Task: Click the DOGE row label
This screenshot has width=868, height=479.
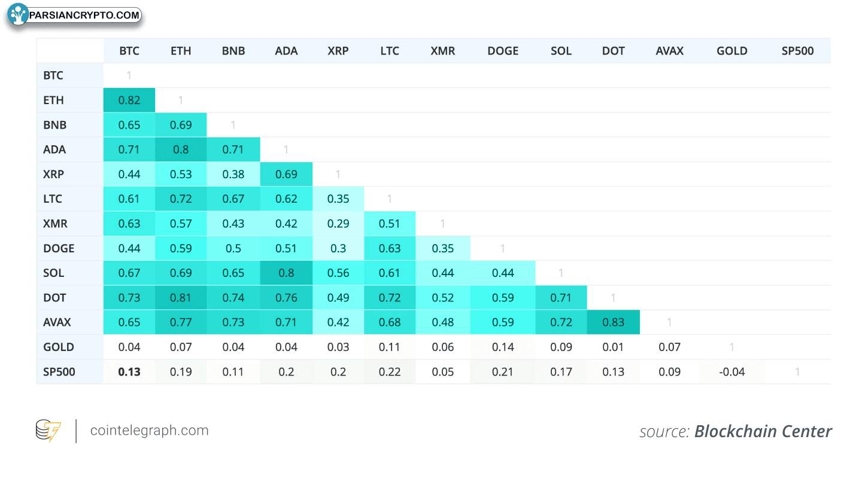Action: [70, 248]
